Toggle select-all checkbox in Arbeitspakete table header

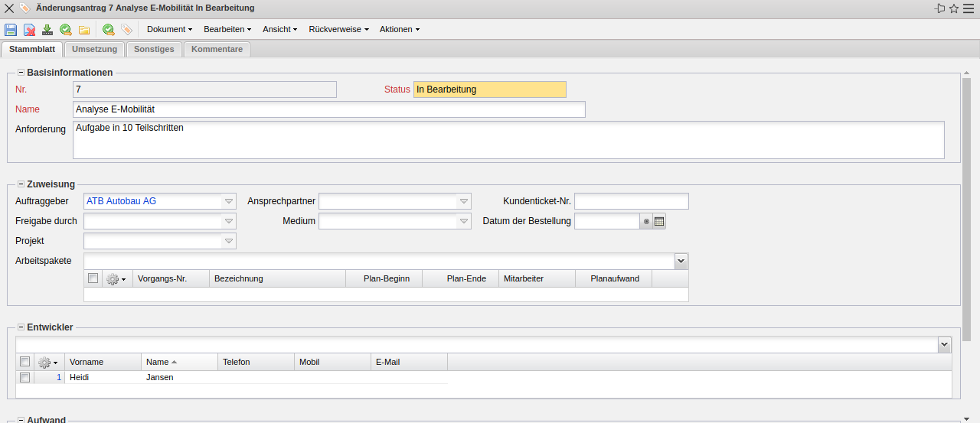pyautogui.click(x=93, y=278)
